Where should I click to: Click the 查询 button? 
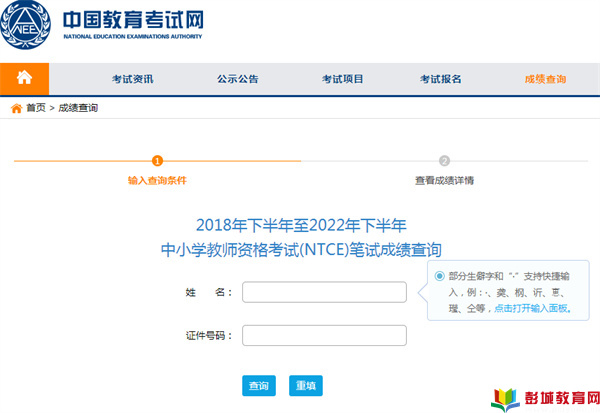pos(259,385)
